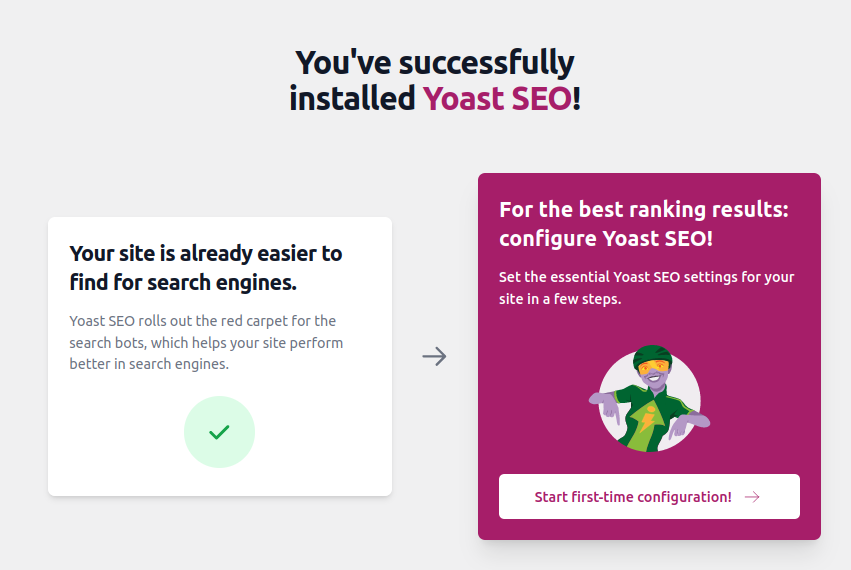
Task: Click the Yoast mascot's orange sunglasses
Action: click(x=655, y=367)
